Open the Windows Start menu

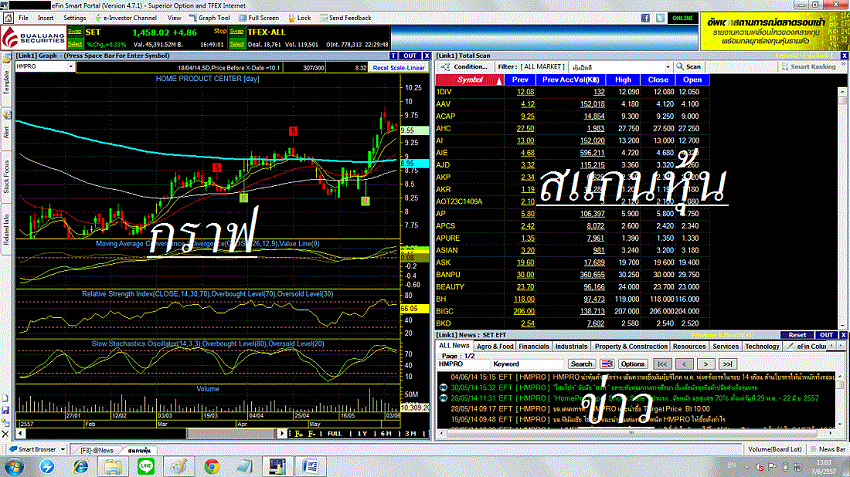(x=14, y=466)
